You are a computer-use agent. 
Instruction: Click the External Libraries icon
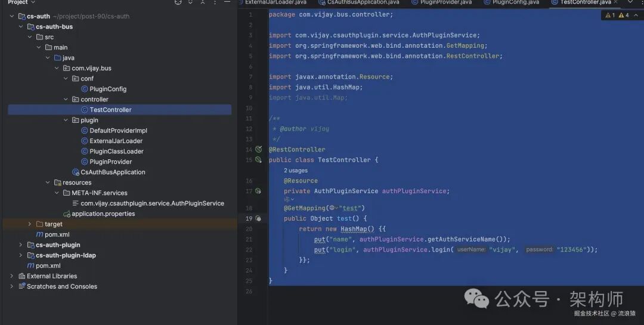point(22,276)
